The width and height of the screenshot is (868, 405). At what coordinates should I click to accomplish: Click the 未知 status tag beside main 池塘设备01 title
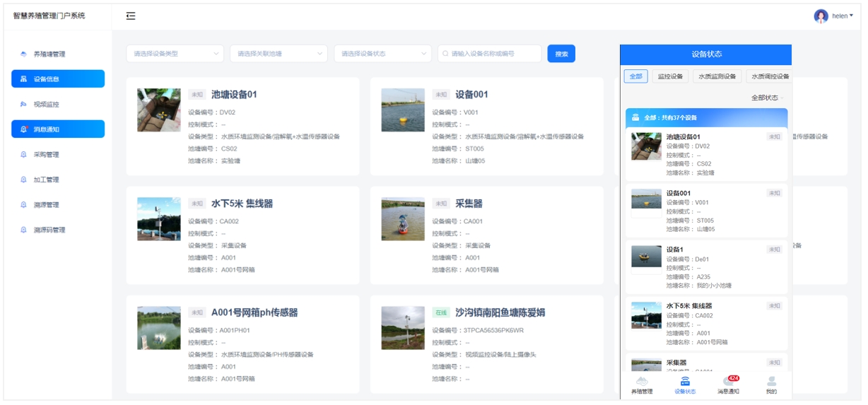[x=197, y=94]
